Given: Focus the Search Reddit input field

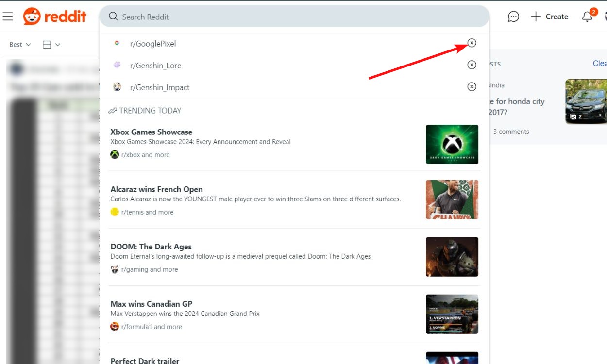Looking at the screenshot, I should click(291, 17).
